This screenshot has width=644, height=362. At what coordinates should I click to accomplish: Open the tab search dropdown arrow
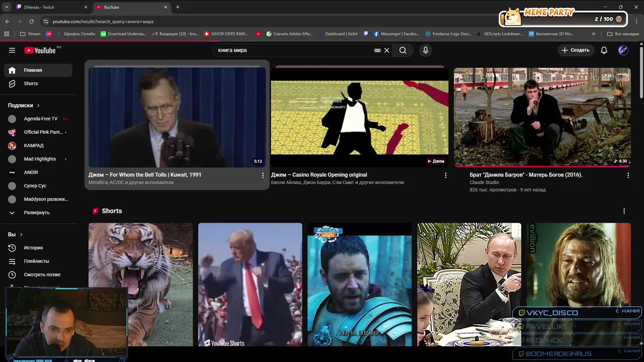(6, 7)
